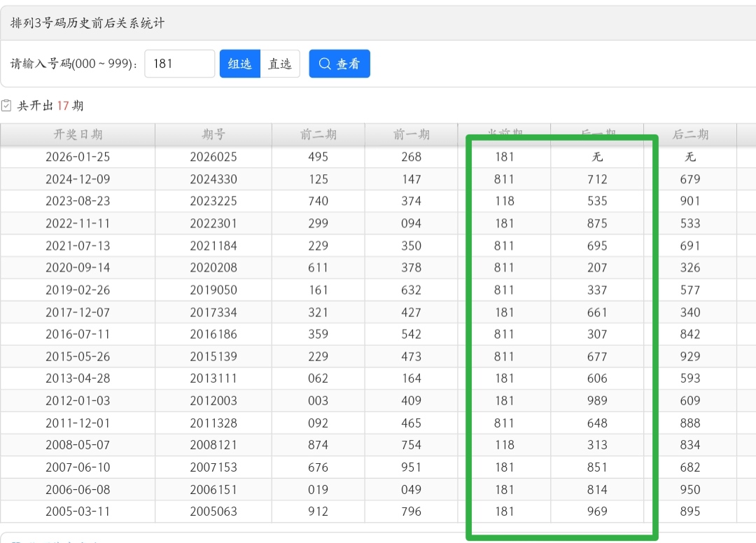Click the clipboard icon beside 共开出
The height and width of the screenshot is (543, 756).
click(7, 106)
